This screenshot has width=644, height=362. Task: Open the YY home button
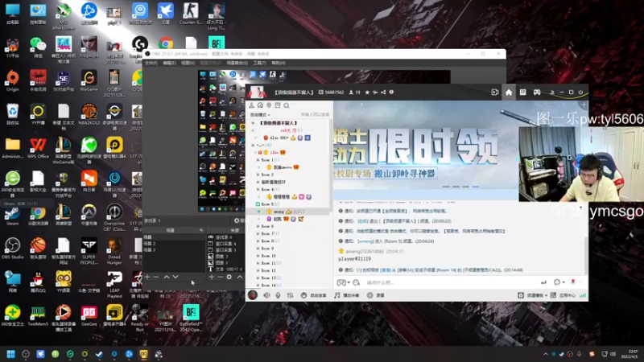click(509, 93)
